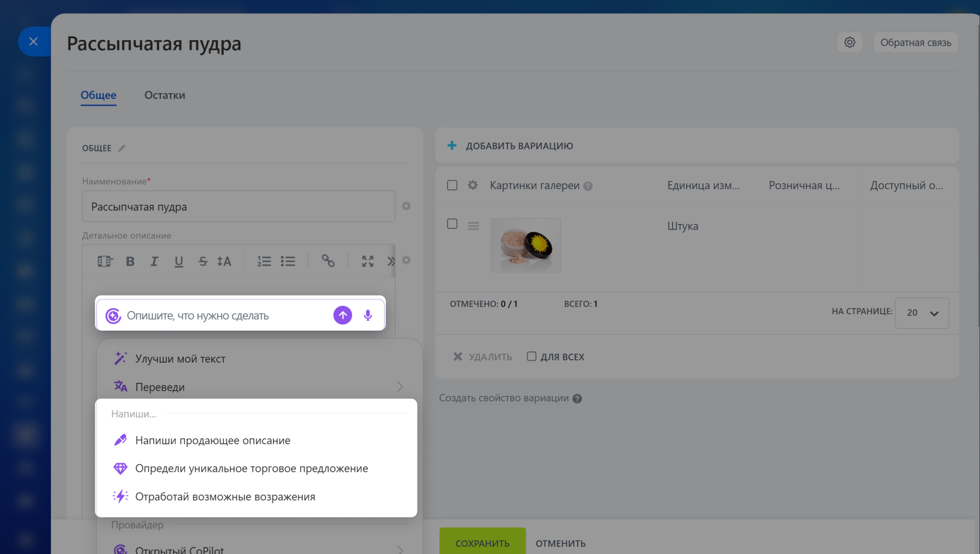Open the powder product thumbnail image
The image size is (980, 554).
[x=525, y=245]
